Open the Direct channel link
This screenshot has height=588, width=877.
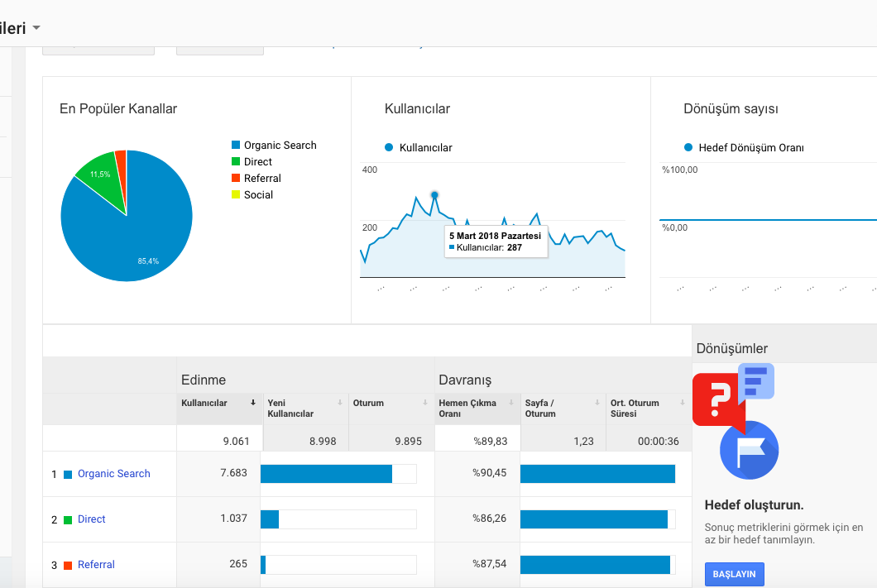91,519
